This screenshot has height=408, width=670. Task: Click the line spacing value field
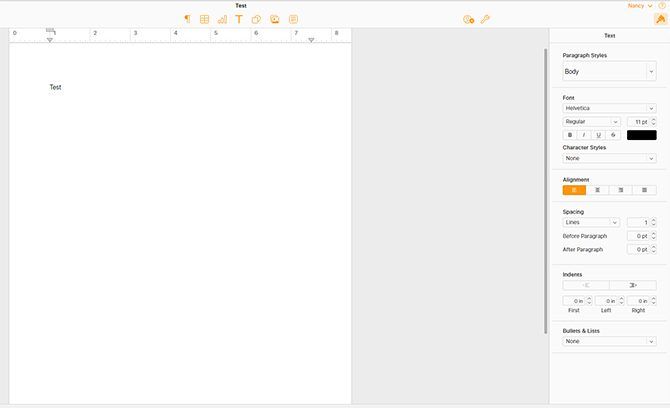638,222
